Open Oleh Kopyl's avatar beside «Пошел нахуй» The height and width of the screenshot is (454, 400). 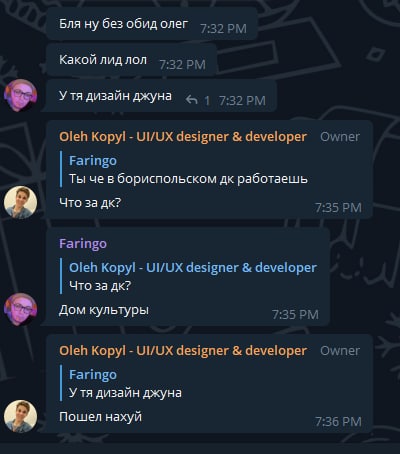pyautogui.click(x=20, y=416)
